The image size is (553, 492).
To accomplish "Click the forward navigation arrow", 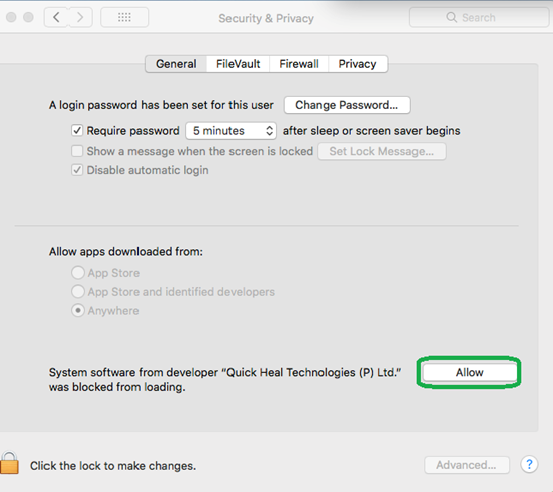I will 80,17.
